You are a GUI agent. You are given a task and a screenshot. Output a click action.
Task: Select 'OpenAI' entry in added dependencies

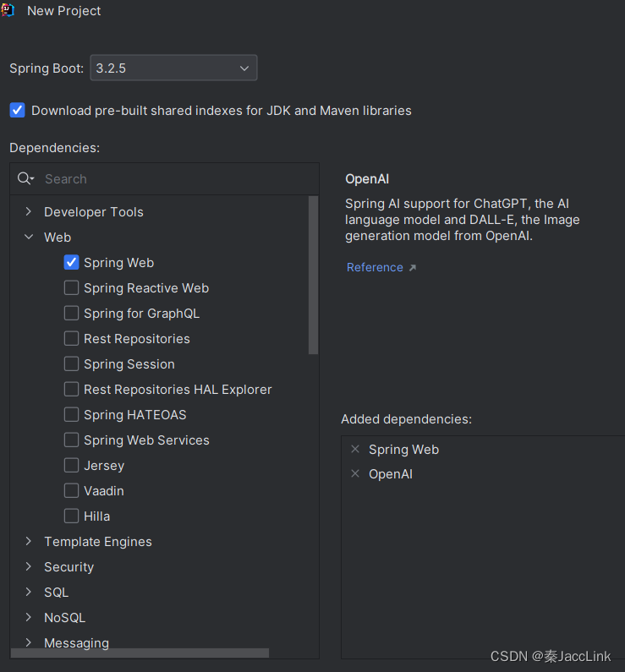pos(391,474)
